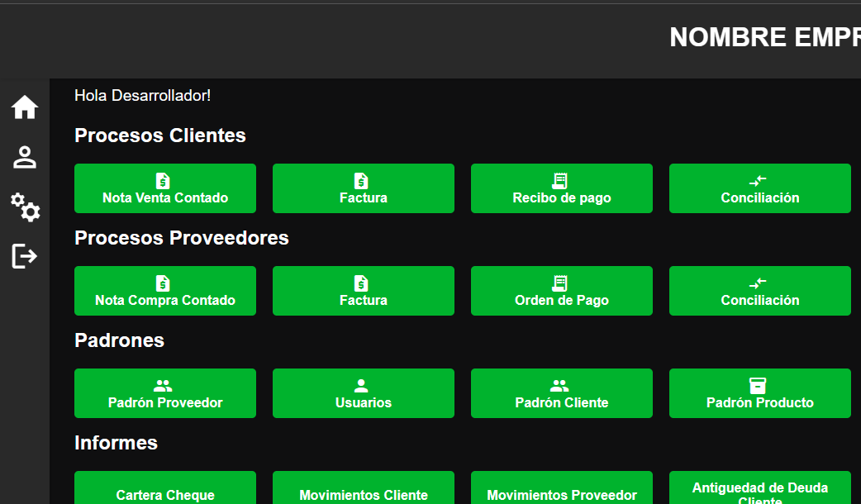Open Padrón Cliente
Viewport: 861px width, 504px height.
[561, 393]
